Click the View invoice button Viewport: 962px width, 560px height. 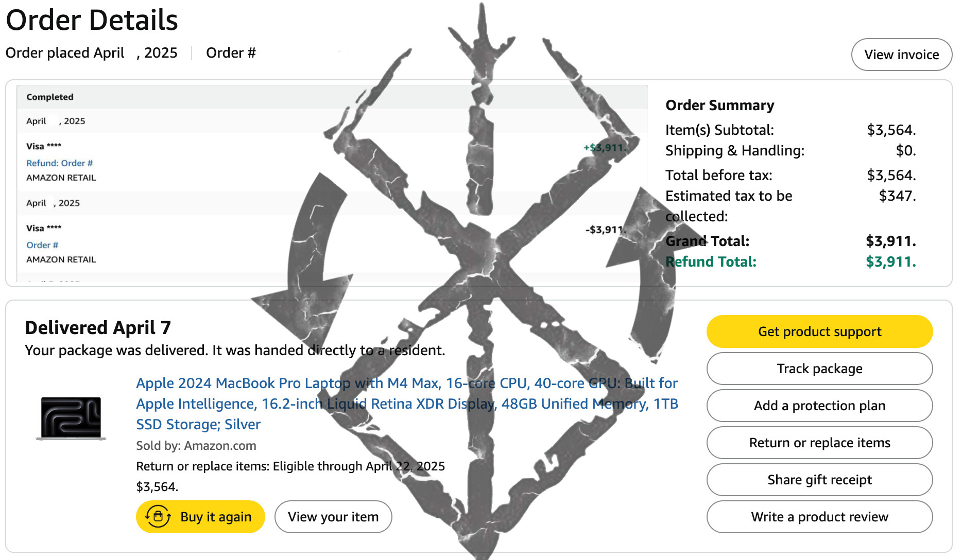coord(901,55)
